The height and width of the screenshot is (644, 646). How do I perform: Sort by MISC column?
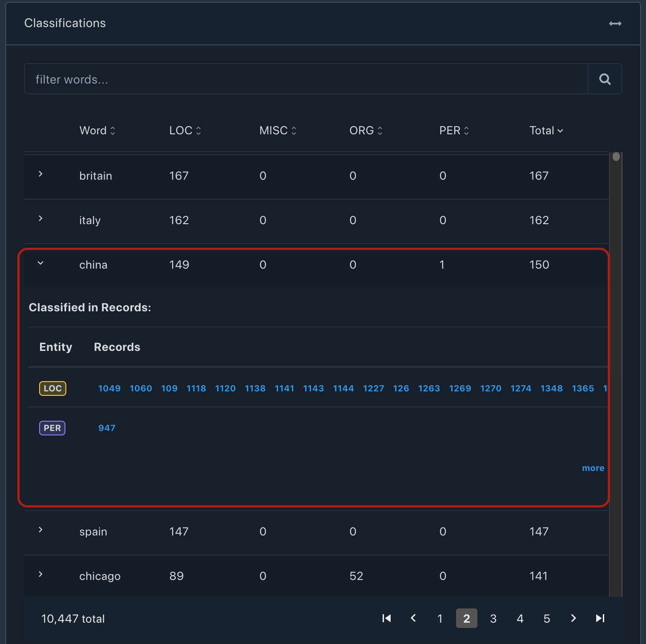(278, 131)
